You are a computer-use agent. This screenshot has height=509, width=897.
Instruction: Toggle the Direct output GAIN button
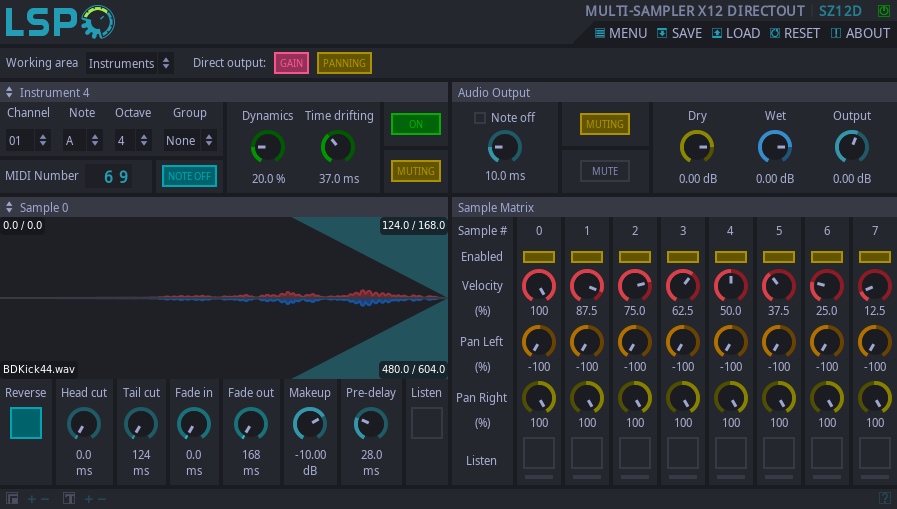[291, 63]
